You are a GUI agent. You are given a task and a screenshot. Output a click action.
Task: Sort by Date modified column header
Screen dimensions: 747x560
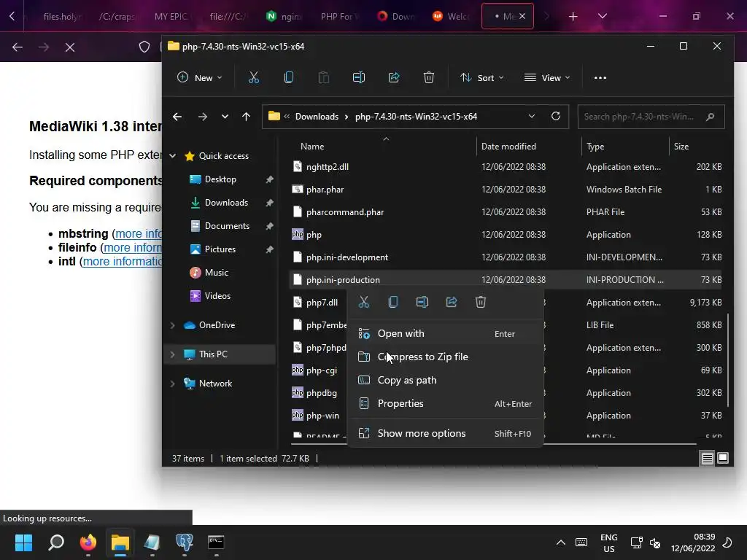pyautogui.click(x=508, y=147)
